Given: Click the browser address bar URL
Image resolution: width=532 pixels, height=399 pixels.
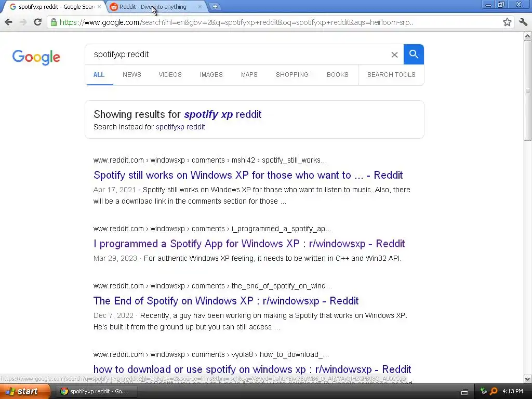Looking at the screenshot, I should [x=236, y=22].
